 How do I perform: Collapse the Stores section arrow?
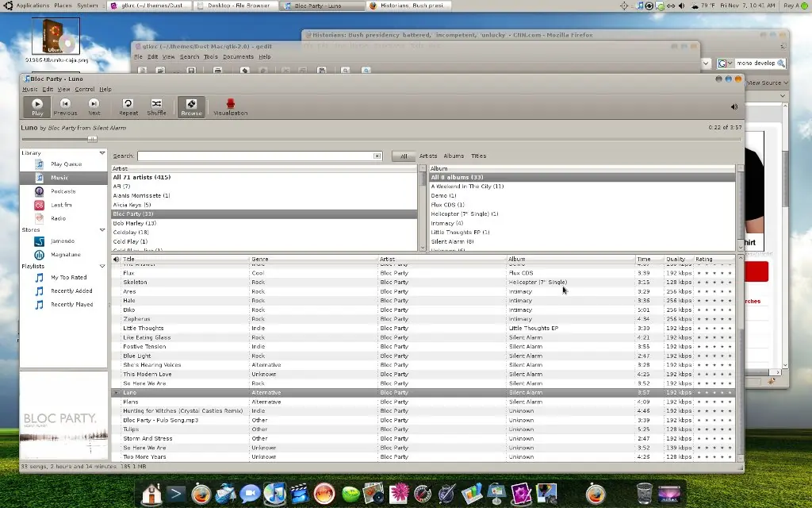click(x=102, y=229)
